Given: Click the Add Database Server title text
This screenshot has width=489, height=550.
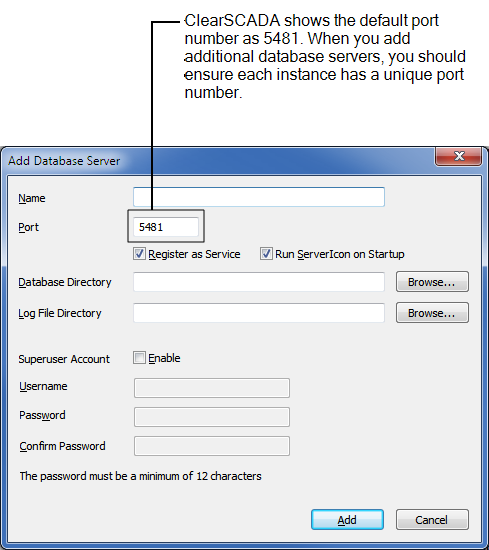Looking at the screenshot, I should [x=64, y=161].
